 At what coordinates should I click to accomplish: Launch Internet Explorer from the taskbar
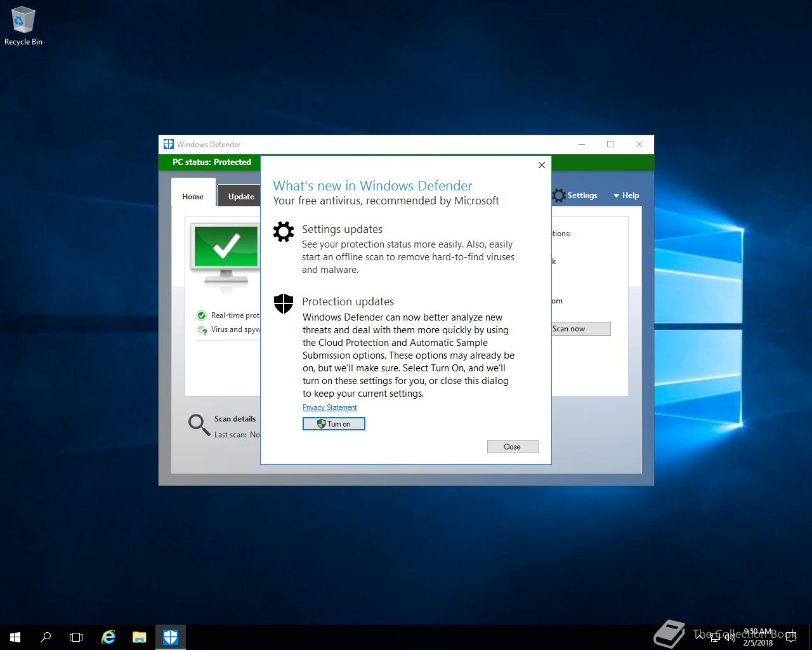coord(108,637)
